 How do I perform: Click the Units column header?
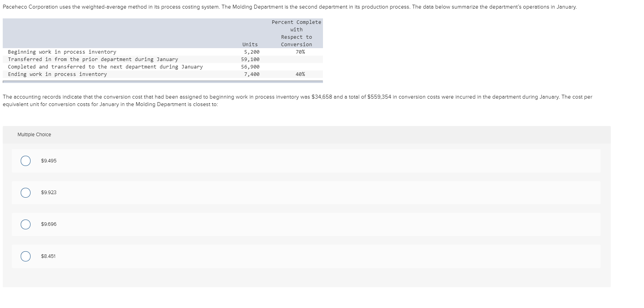[x=250, y=44]
